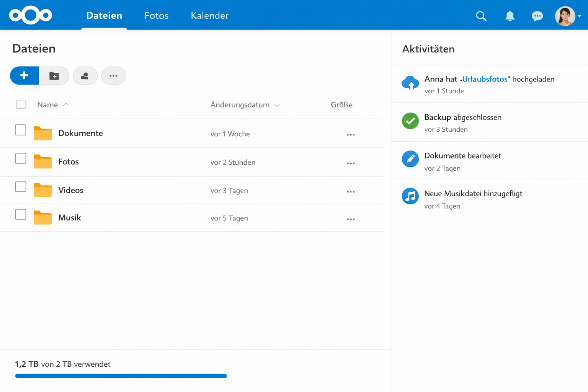
Task: Open the sharing contacts icon next to new folder
Action: 85,75
